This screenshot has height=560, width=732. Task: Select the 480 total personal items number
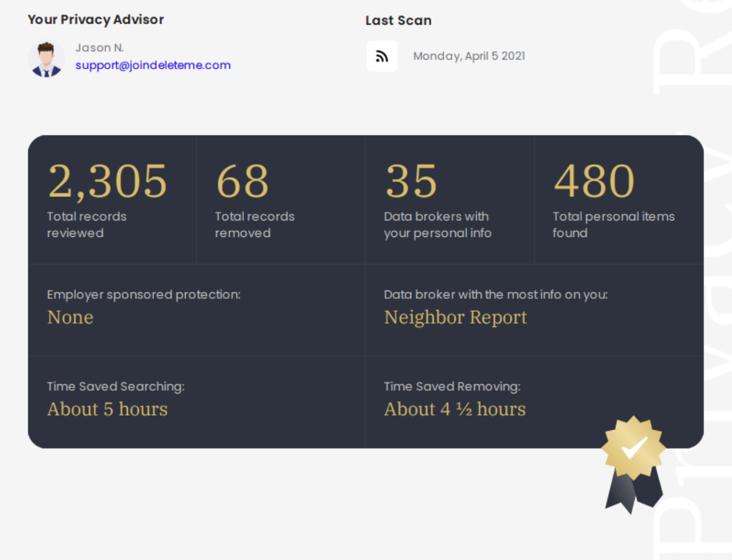[x=593, y=182]
